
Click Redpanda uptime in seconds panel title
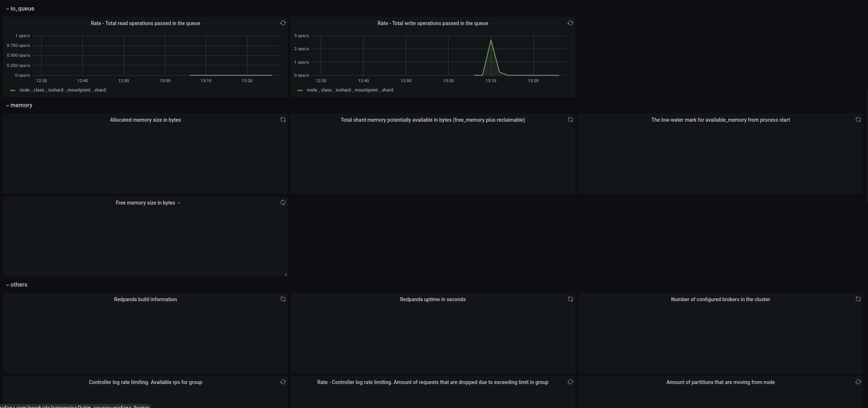pos(433,299)
